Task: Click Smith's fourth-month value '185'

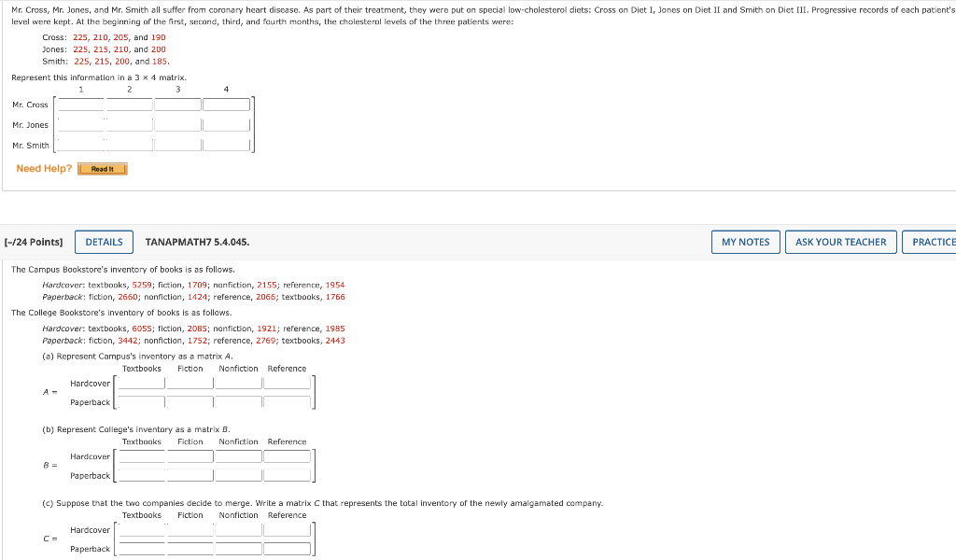Action: tap(160, 61)
